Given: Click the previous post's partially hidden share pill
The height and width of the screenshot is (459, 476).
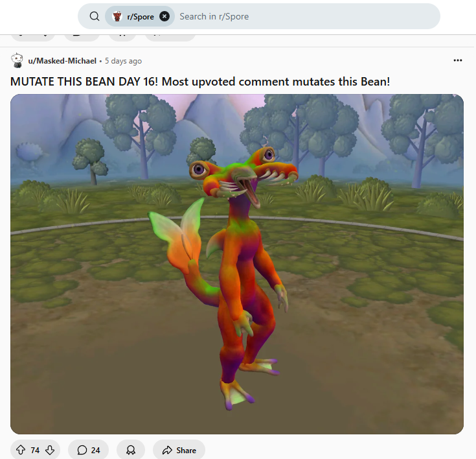Looking at the screenshot, I should pyautogui.click(x=170, y=38).
